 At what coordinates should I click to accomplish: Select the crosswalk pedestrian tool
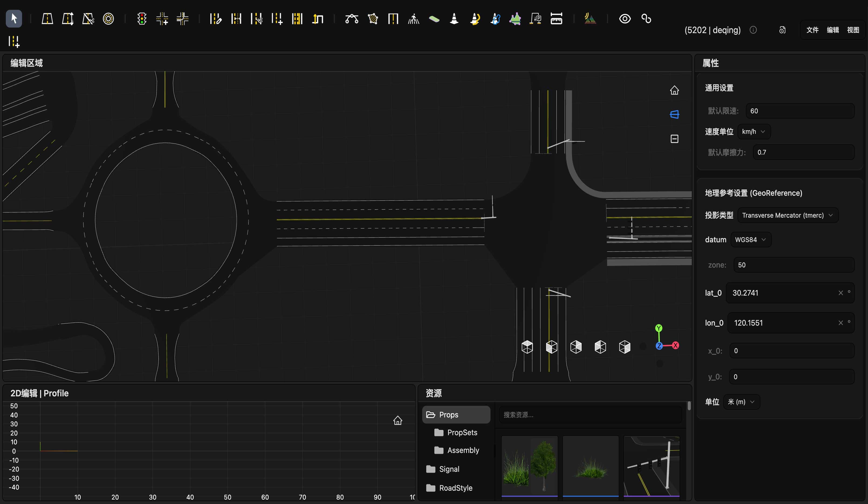tap(413, 19)
